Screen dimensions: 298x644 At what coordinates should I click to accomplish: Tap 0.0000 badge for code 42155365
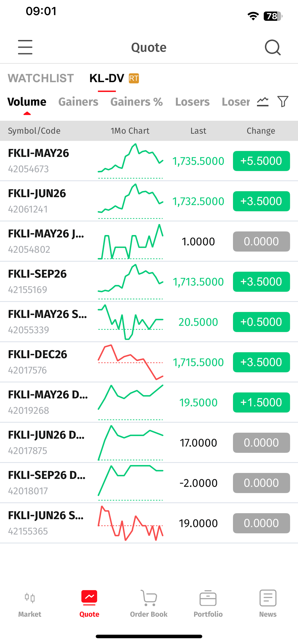tap(261, 523)
